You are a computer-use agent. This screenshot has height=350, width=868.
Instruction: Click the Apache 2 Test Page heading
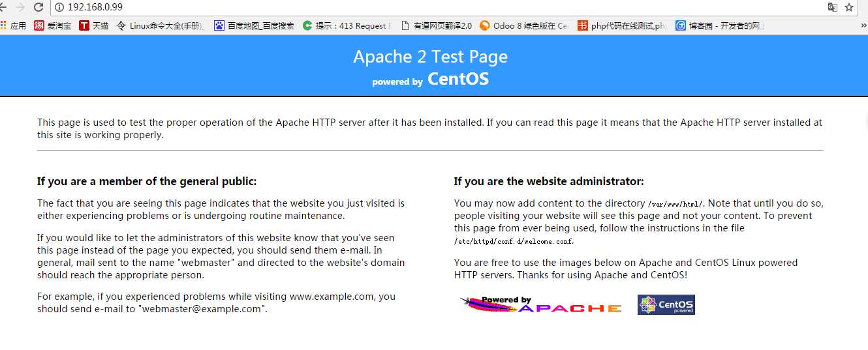tap(431, 57)
